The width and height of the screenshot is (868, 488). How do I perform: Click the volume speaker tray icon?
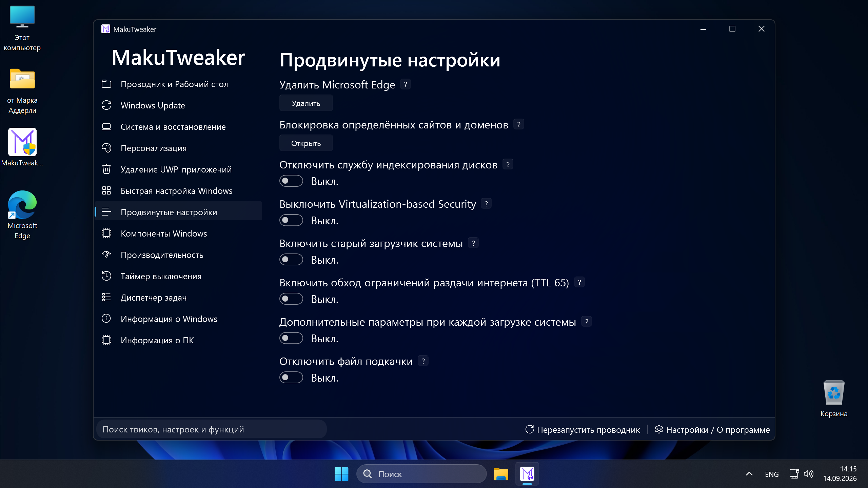tap(809, 474)
